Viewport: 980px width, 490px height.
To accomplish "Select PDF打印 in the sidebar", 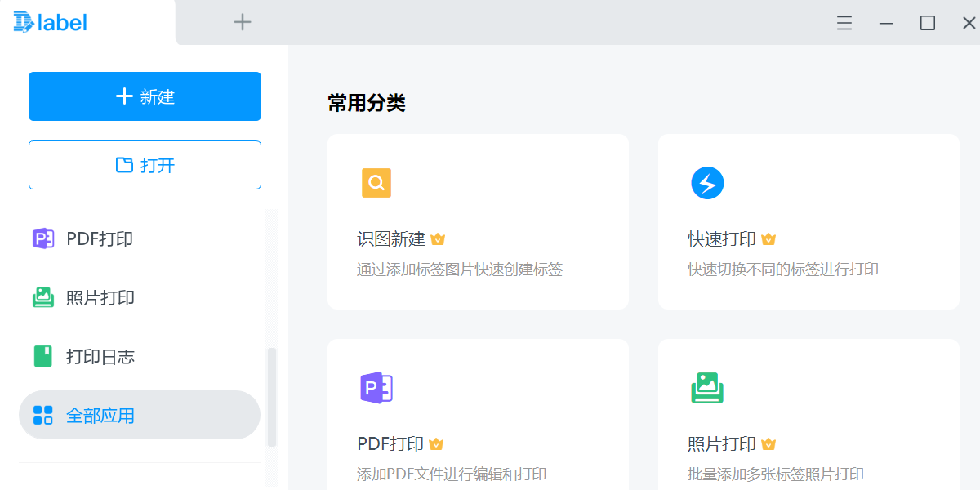I will (140, 238).
